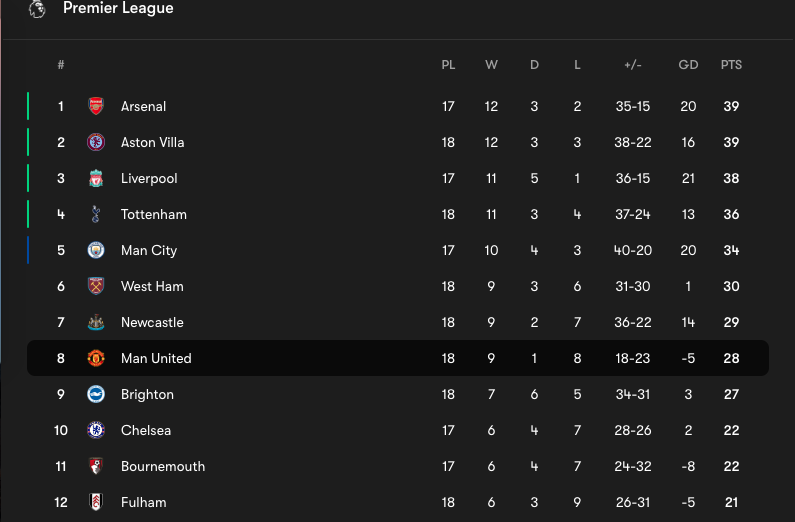The width and height of the screenshot is (795, 522).
Task: Click the Fulham club crest
Action: (96, 502)
